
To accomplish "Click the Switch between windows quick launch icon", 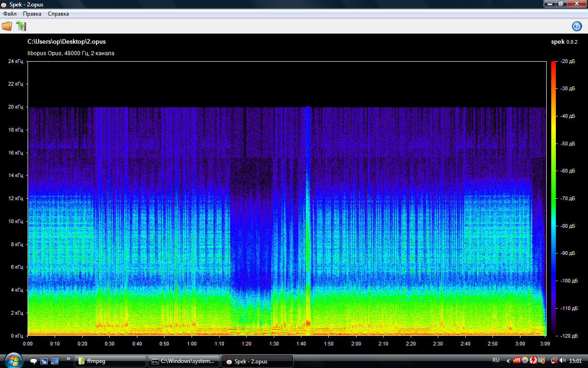I will pos(44,361).
